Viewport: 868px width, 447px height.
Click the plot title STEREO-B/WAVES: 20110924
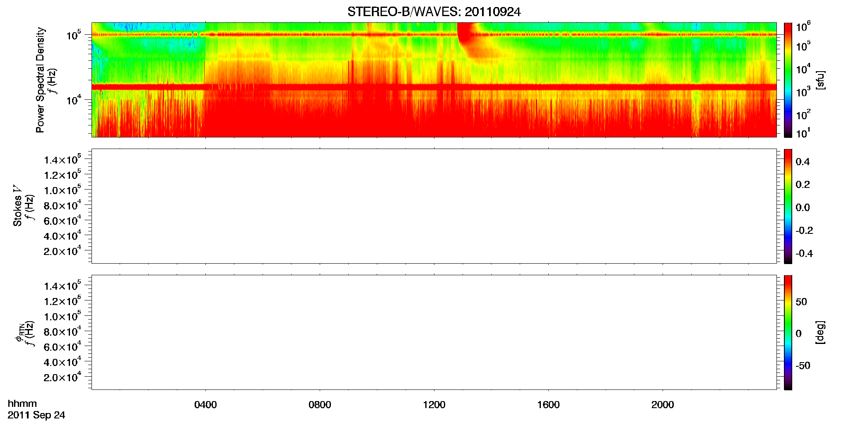[434, 12]
